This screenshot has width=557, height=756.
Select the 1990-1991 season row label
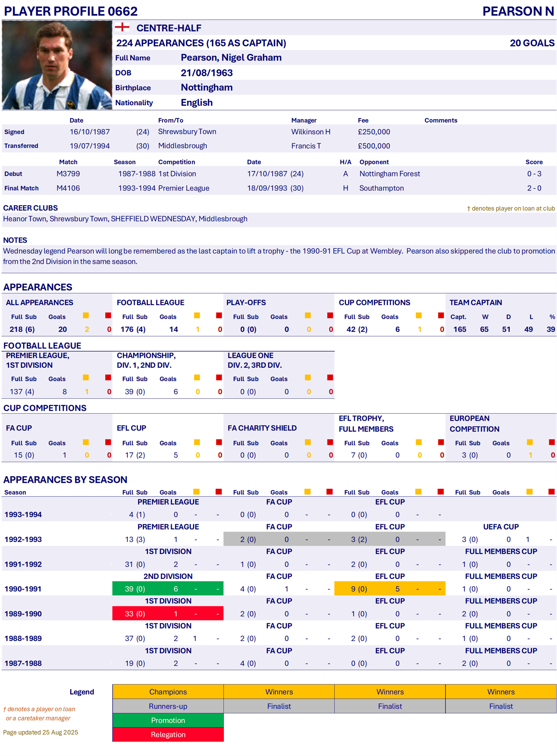(23, 589)
